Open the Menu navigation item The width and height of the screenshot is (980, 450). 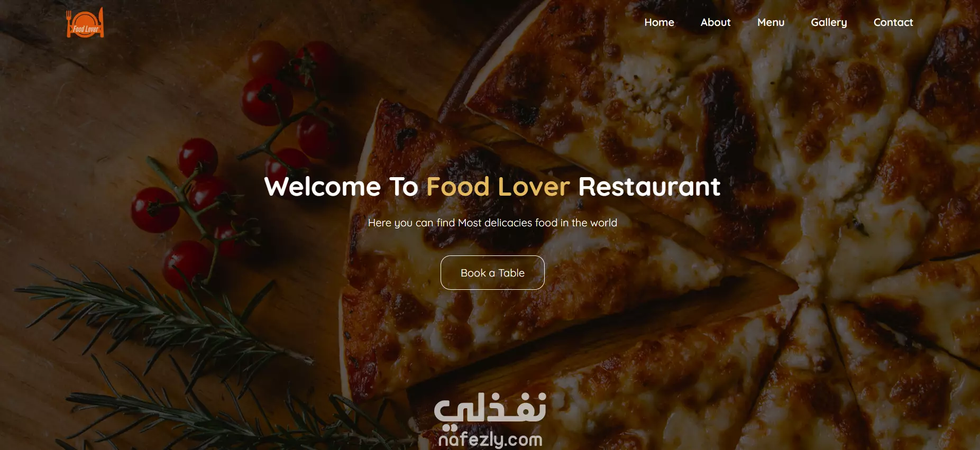point(771,22)
